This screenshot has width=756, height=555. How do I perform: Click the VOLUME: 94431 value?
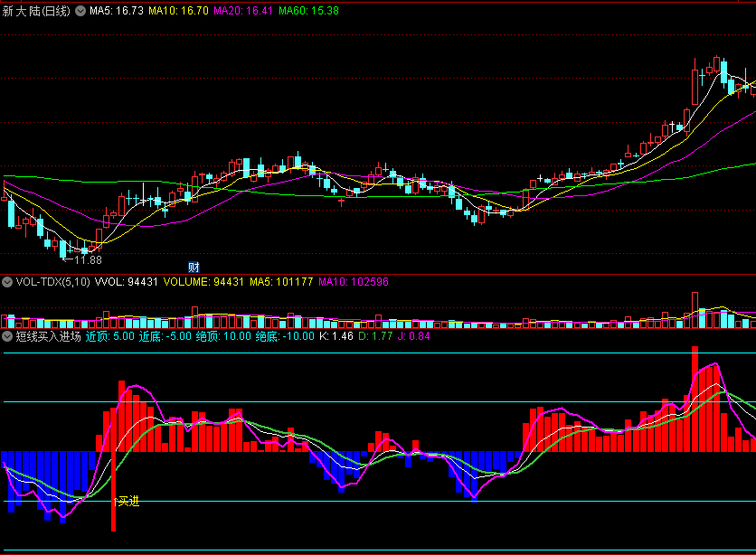[x=203, y=282]
